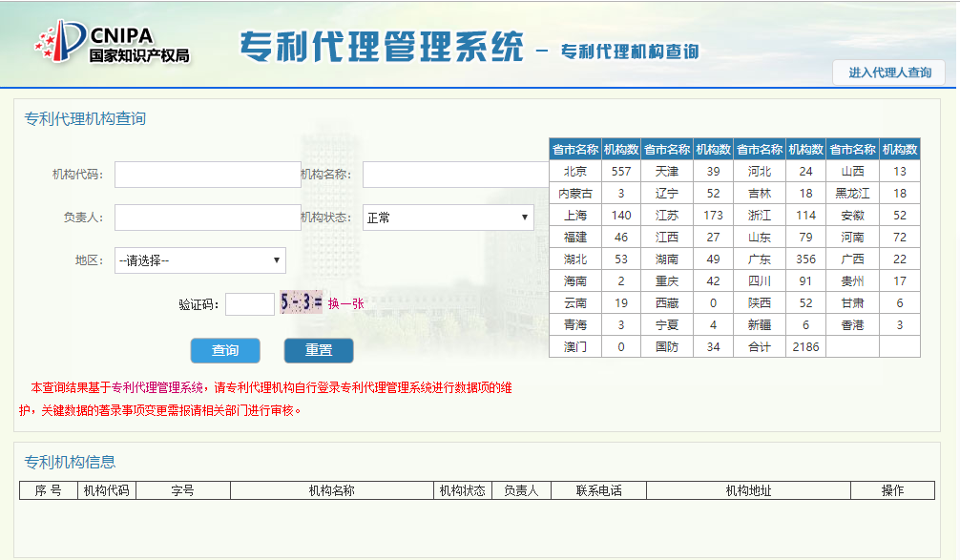Click the 验证码 captcha input box
Image resolution: width=960 pixels, height=560 pixels.
[x=249, y=303]
